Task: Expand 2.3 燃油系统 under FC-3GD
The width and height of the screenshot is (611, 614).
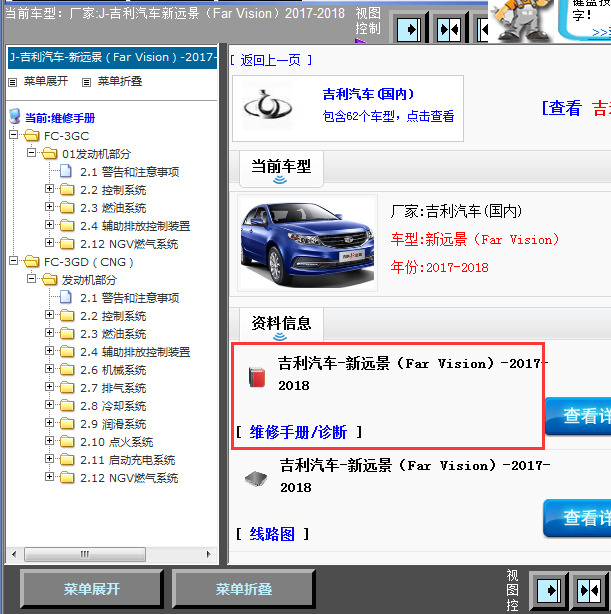Action: pyautogui.click(x=49, y=333)
